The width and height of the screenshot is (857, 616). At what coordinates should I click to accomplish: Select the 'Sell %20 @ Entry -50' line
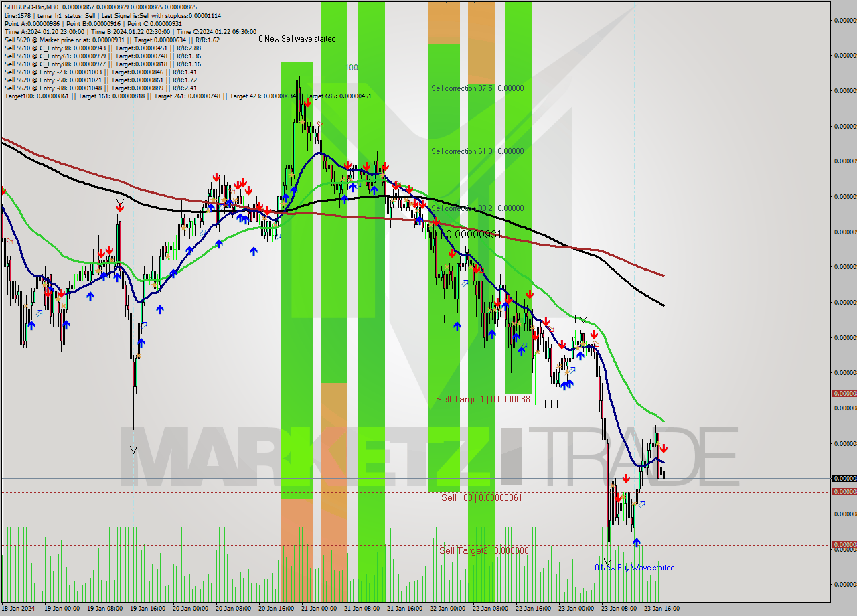100,80
